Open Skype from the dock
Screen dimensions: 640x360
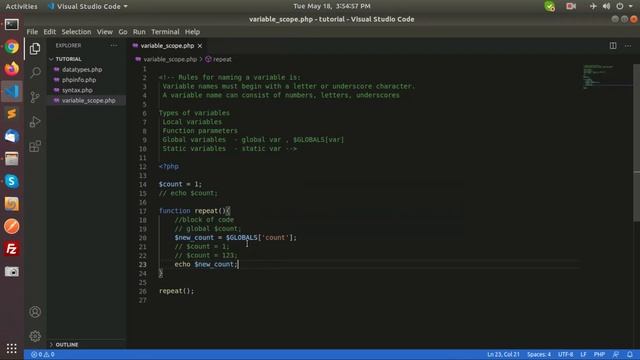point(11,181)
